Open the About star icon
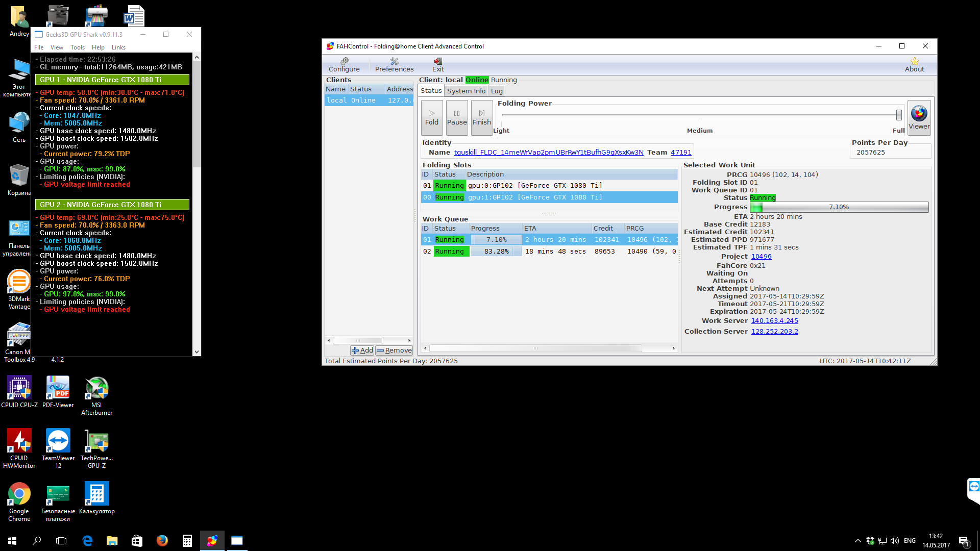This screenshot has height=551, width=980. point(914,64)
